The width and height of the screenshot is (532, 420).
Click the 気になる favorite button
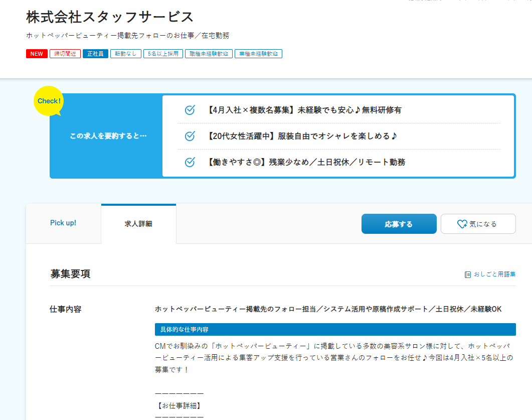click(478, 224)
